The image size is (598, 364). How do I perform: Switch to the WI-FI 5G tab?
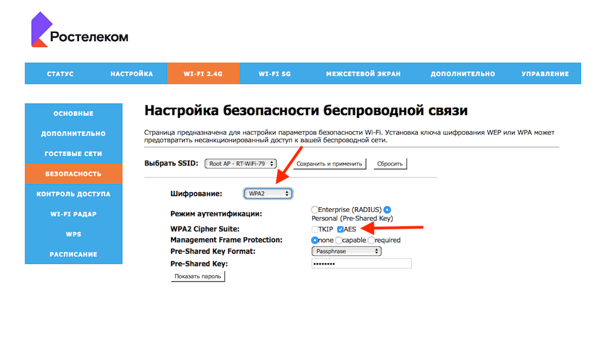(x=275, y=74)
